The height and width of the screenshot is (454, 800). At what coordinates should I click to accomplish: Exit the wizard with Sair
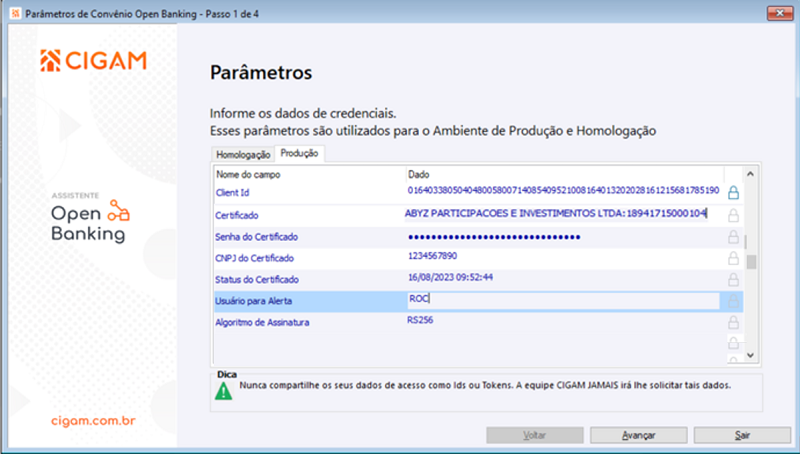(x=742, y=435)
